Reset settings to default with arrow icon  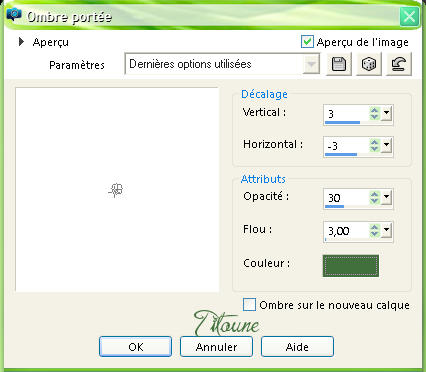coord(399,64)
